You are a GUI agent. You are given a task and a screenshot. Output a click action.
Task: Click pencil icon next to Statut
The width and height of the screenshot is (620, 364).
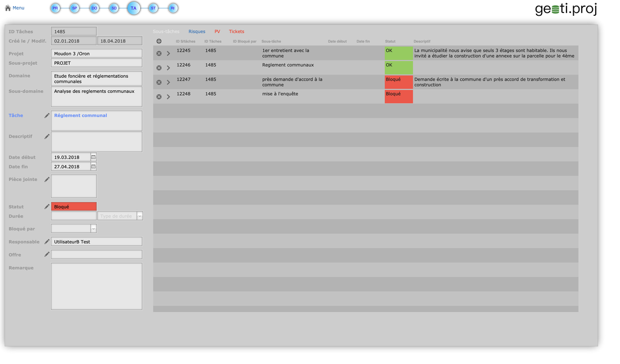47,207
